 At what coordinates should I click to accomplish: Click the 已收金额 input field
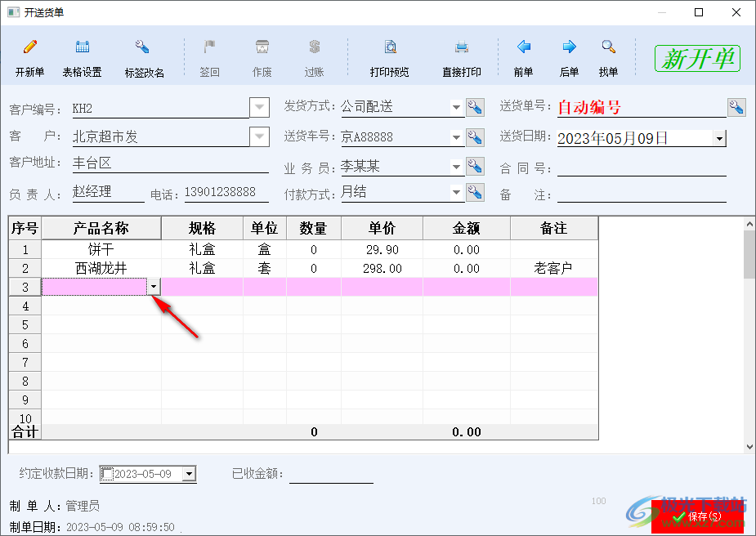point(331,474)
